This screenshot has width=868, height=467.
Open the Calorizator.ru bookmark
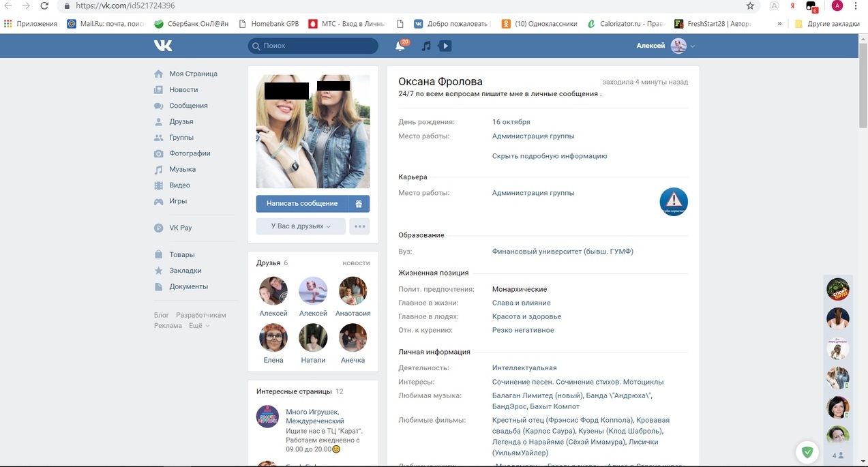(x=626, y=24)
